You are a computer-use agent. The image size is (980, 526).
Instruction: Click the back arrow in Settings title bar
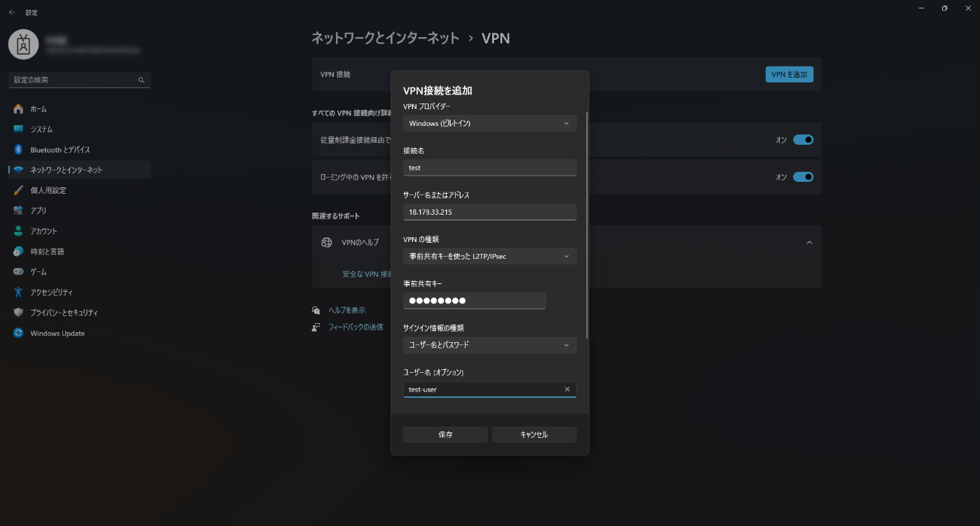[x=12, y=12]
